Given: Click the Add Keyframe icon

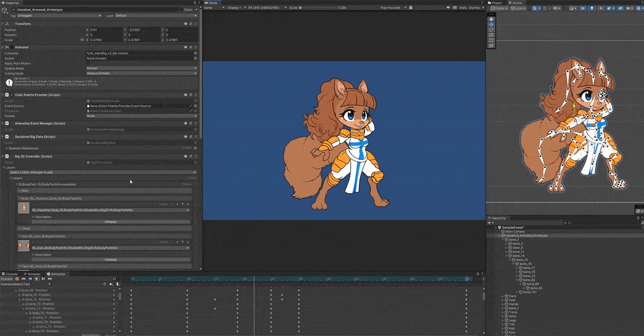Looking at the screenshot, I should coord(111,284).
